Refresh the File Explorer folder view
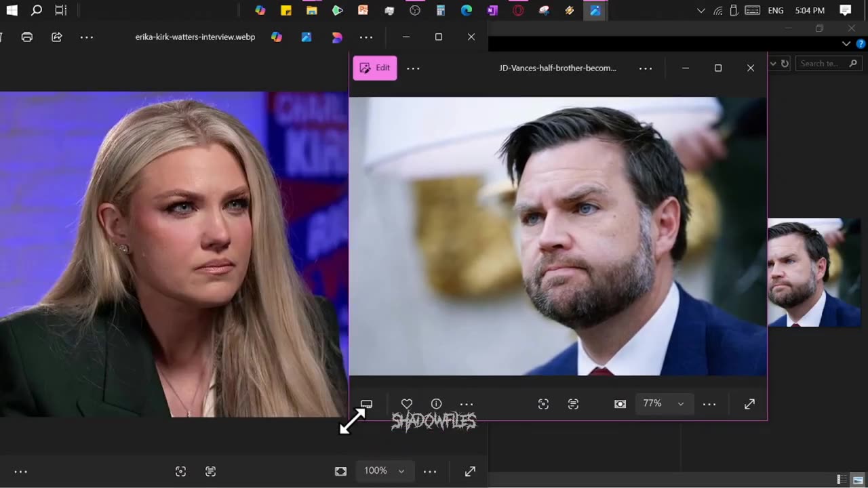This screenshot has height=488, width=868. tap(785, 64)
